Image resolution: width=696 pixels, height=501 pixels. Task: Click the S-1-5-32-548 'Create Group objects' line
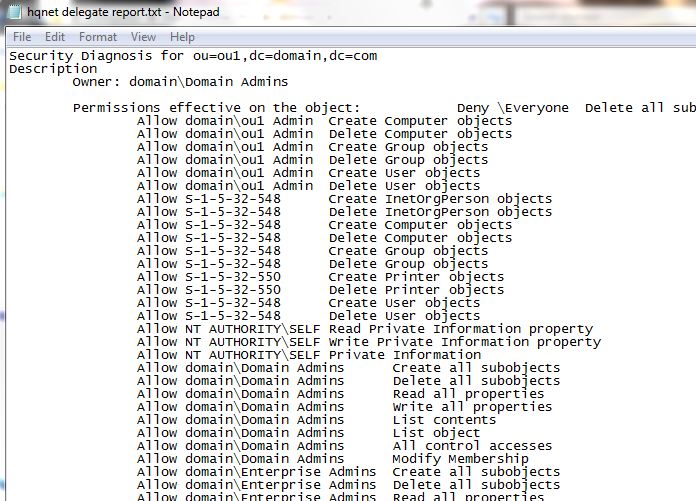(312, 251)
